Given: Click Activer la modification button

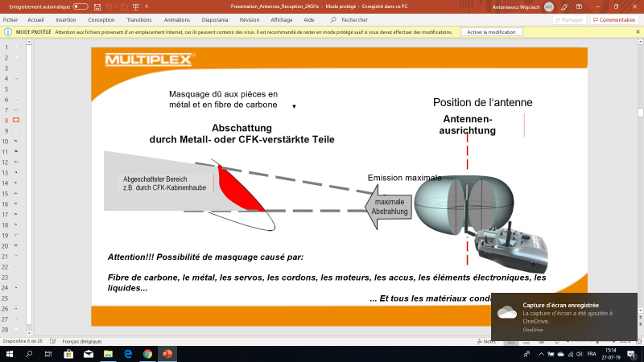Looking at the screenshot, I should [x=490, y=32].
